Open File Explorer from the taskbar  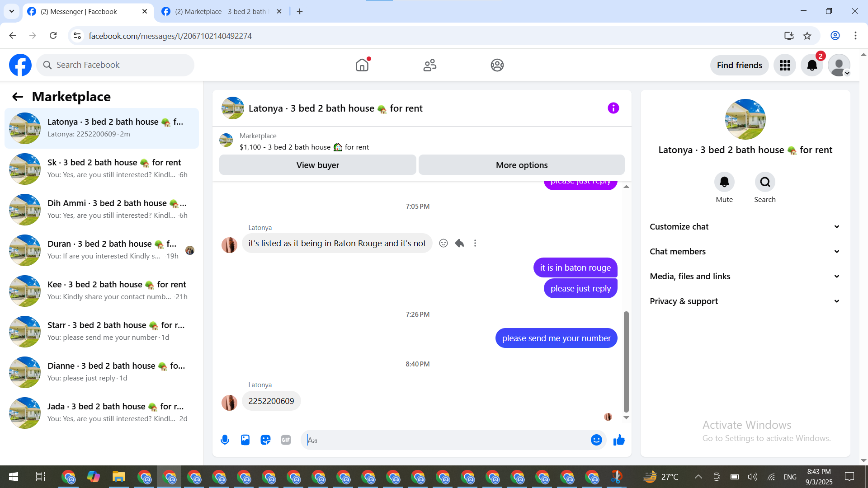tap(118, 477)
